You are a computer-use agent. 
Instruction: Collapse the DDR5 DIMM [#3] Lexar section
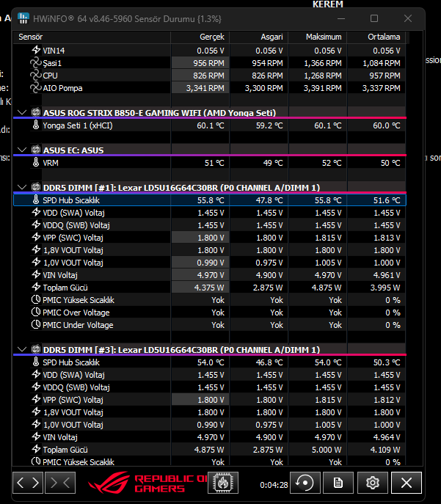pos(22,349)
